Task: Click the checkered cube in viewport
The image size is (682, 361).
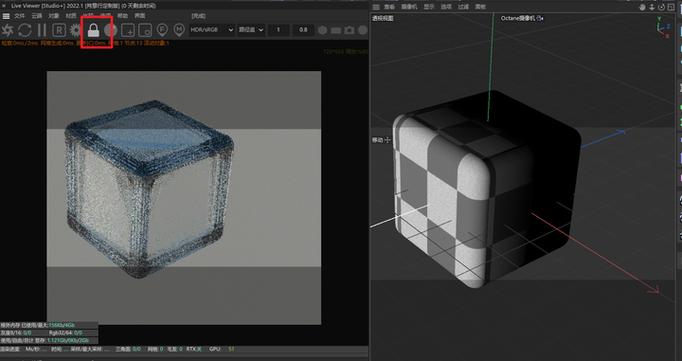Action: (x=487, y=188)
